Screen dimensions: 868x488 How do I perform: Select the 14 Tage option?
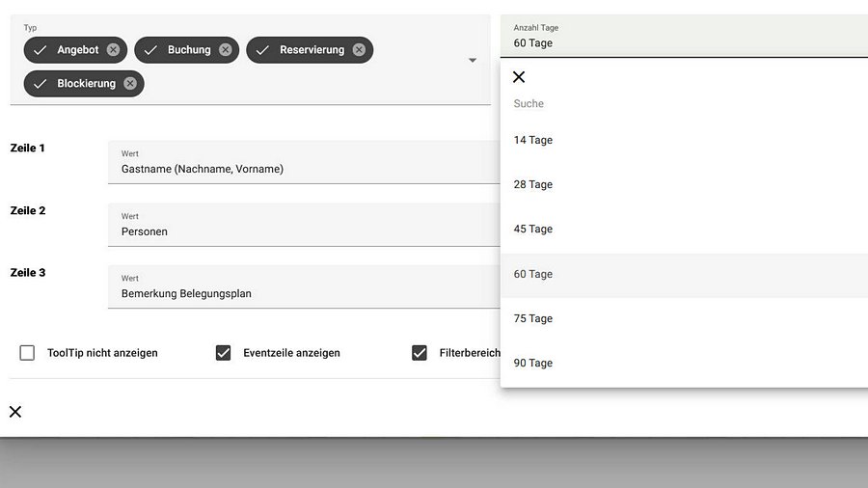click(684, 140)
